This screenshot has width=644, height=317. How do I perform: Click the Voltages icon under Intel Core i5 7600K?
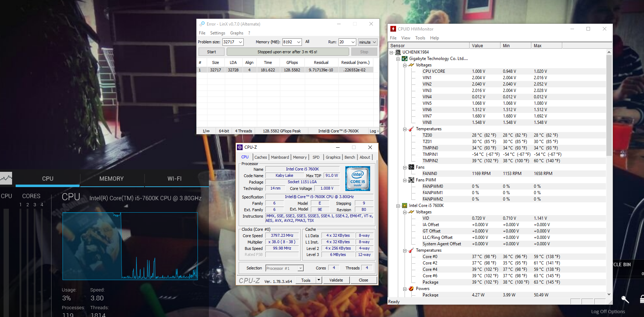[411, 212]
